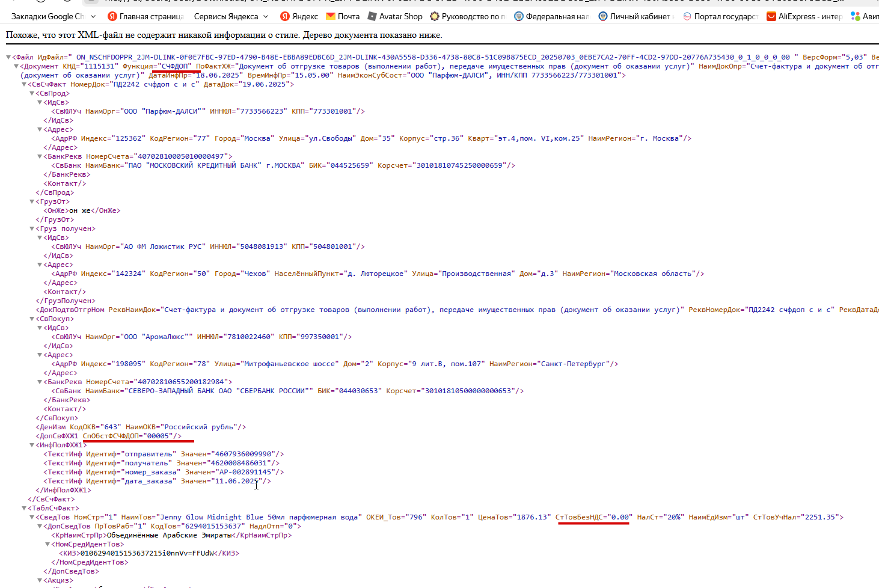Collapse Адрес node with Митрофаньевское шоссе
The height and width of the screenshot is (588, 879).
point(40,355)
